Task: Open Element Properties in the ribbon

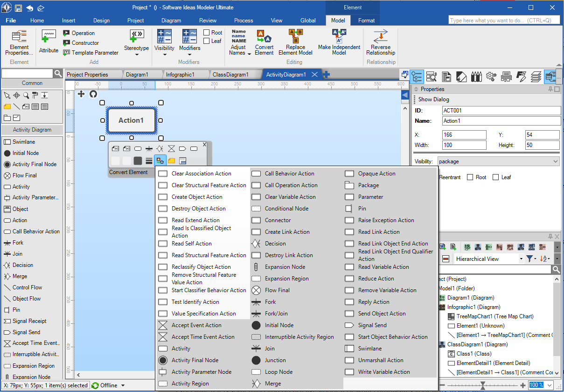Action: 19,43
